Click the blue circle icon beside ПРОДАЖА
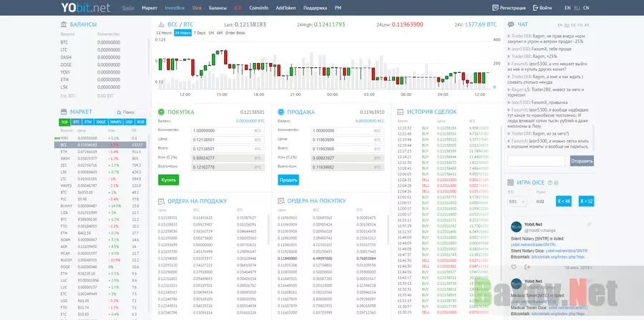This screenshot has width=644, height=320. click(281, 112)
